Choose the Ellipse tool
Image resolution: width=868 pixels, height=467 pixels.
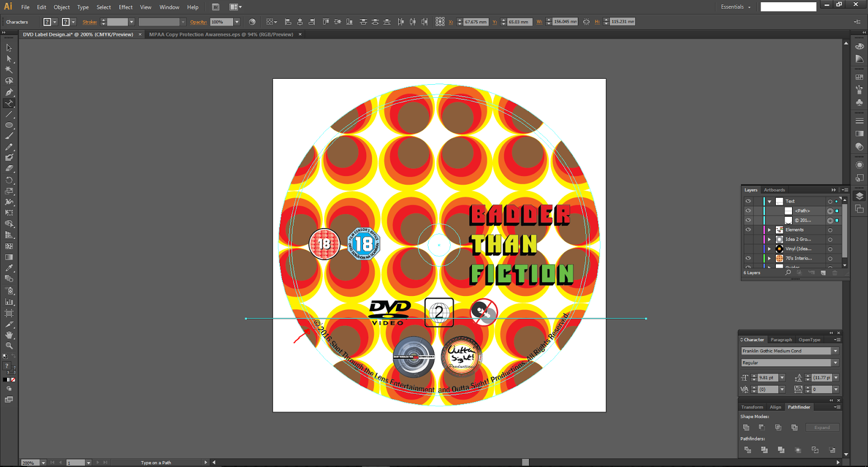click(x=9, y=125)
